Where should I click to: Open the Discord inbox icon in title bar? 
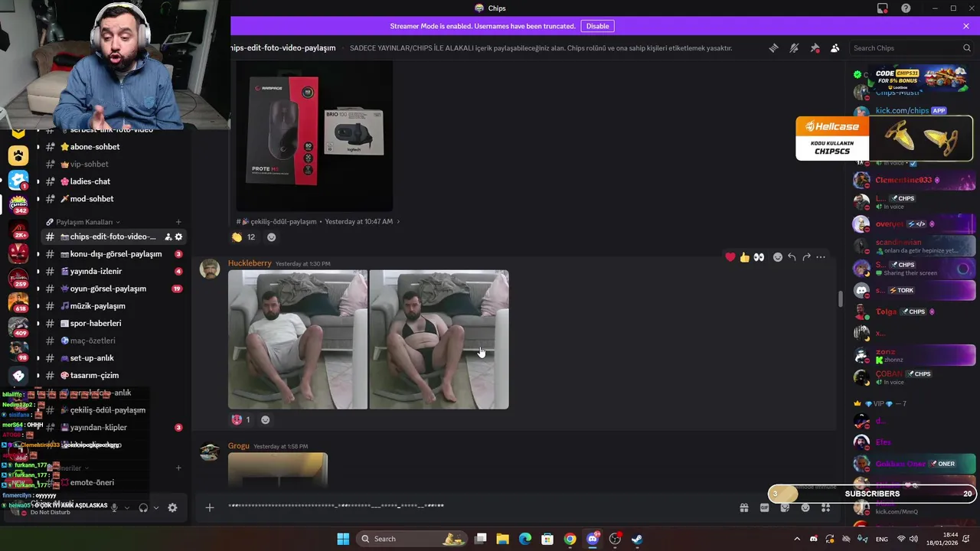[883, 8]
